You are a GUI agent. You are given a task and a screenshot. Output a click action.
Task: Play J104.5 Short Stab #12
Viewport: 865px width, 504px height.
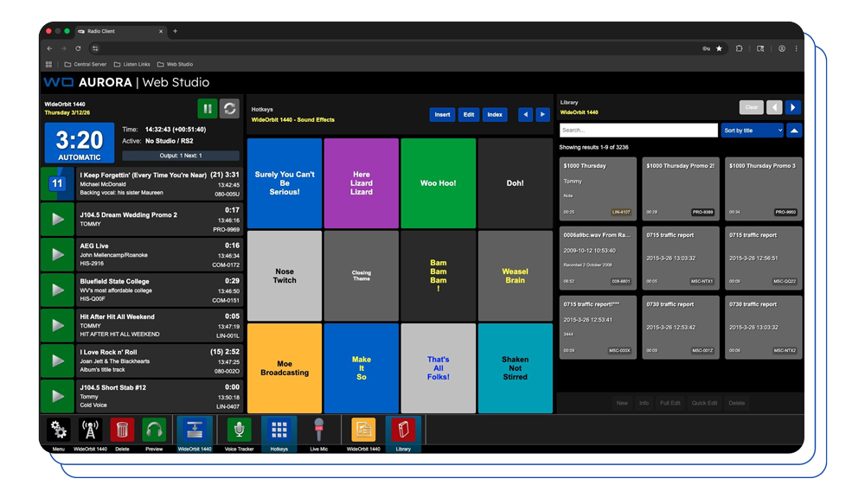coord(57,396)
